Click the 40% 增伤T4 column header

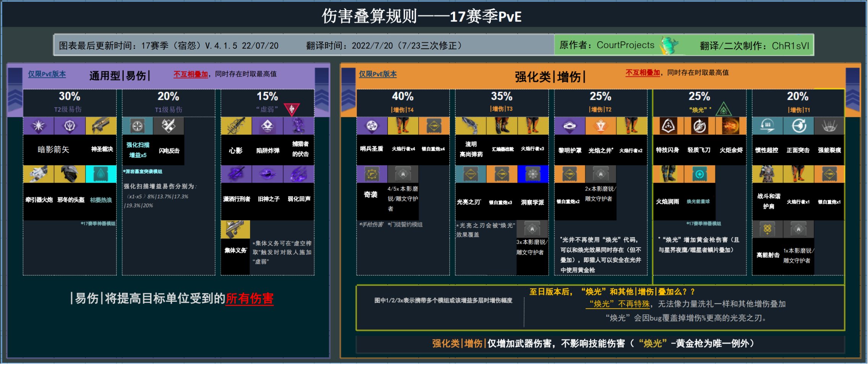point(403,103)
